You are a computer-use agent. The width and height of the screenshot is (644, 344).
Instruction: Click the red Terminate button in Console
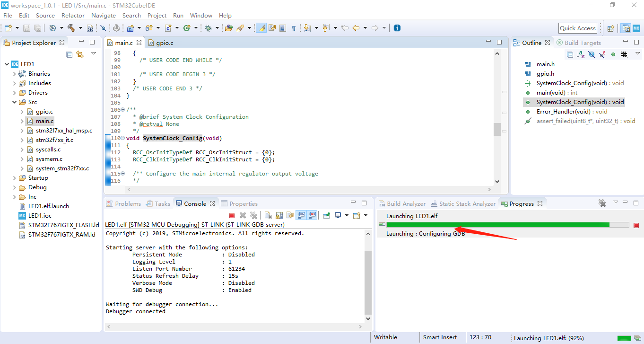tap(232, 215)
